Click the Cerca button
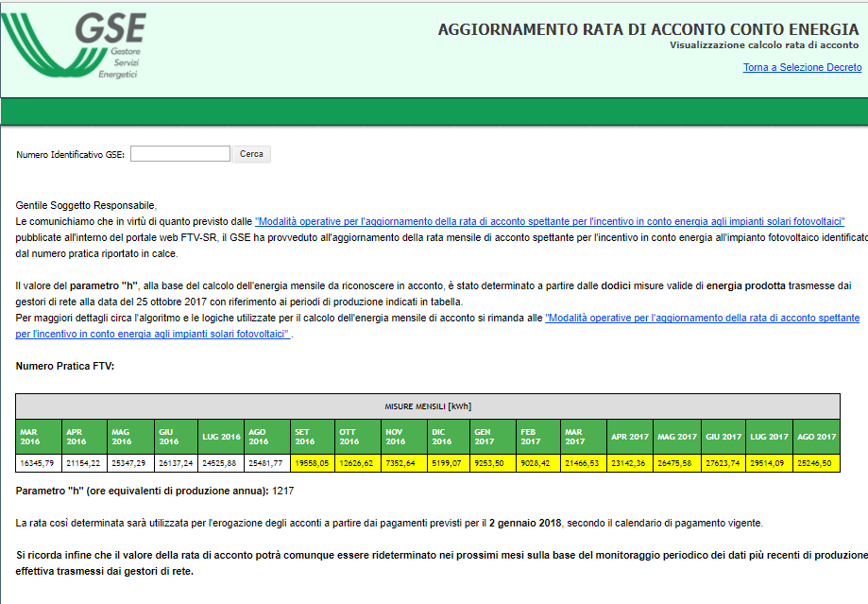The image size is (868, 604). click(x=251, y=154)
